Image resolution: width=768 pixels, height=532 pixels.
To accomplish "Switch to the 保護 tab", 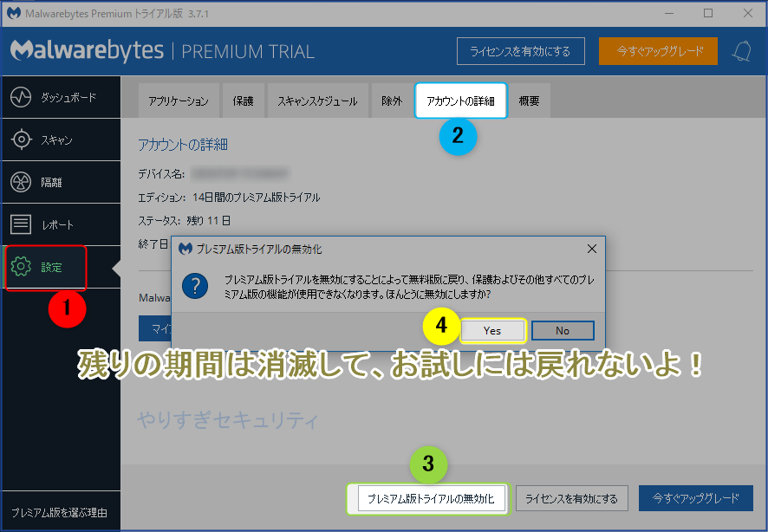I will click(244, 101).
